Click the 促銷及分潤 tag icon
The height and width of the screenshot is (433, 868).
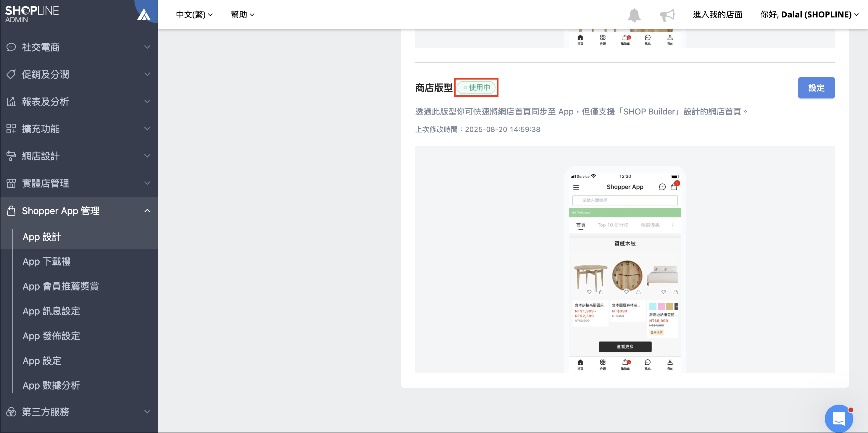(x=11, y=74)
